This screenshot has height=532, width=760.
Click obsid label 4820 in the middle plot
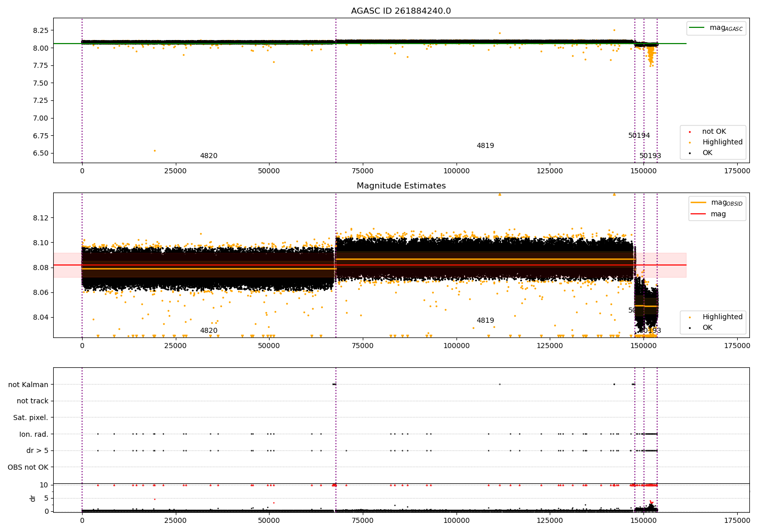(x=209, y=331)
